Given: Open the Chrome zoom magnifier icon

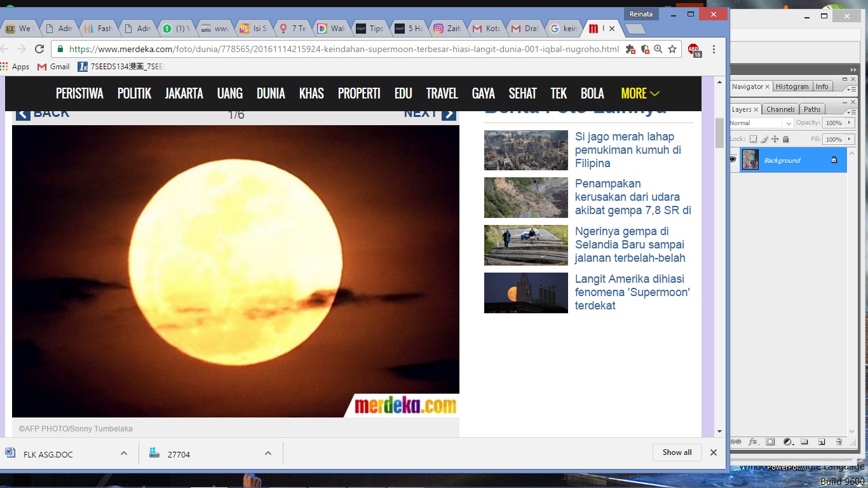Looking at the screenshot, I should coord(658,49).
